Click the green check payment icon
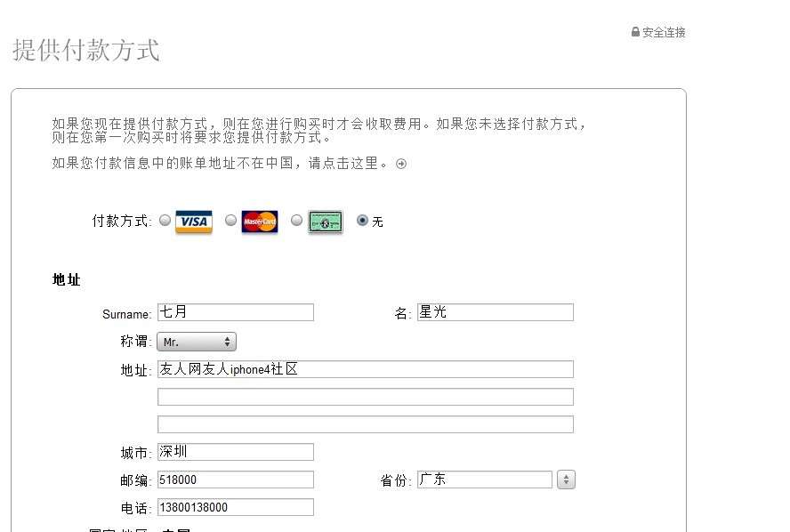This screenshot has width=790, height=532. coord(324,222)
